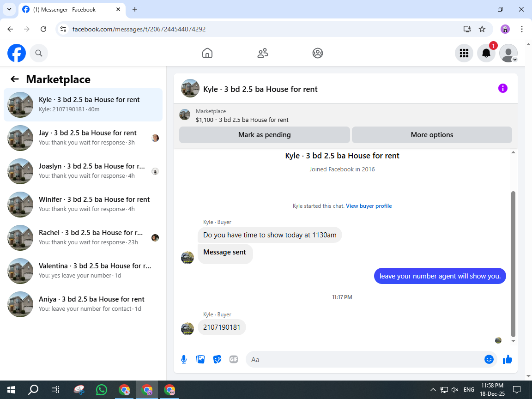Click the "$1,100 - 3 bd 2.5 ba House for rent" listing text

pos(242,120)
